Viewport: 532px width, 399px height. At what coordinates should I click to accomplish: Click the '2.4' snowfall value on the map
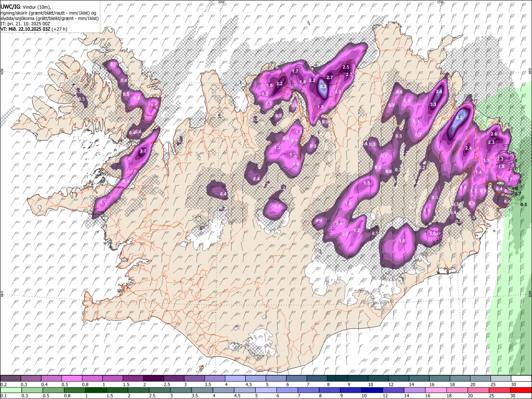[x=468, y=148]
